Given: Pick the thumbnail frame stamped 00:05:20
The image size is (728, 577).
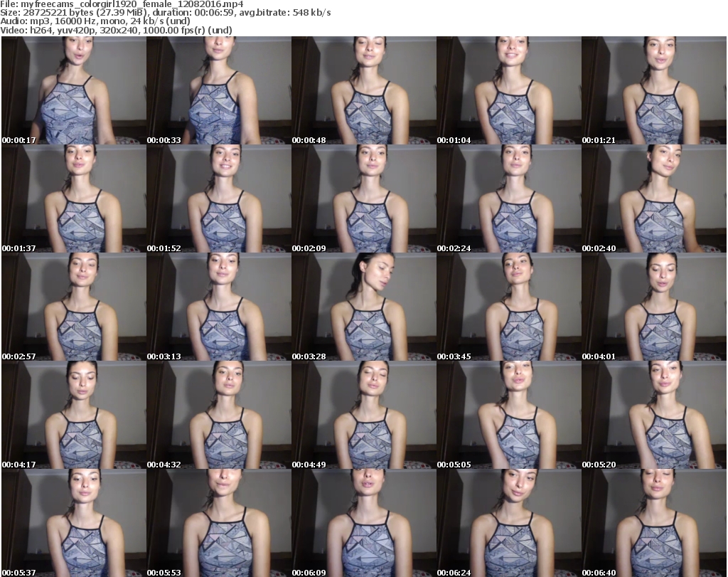Looking at the screenshot, I should 654,415.
